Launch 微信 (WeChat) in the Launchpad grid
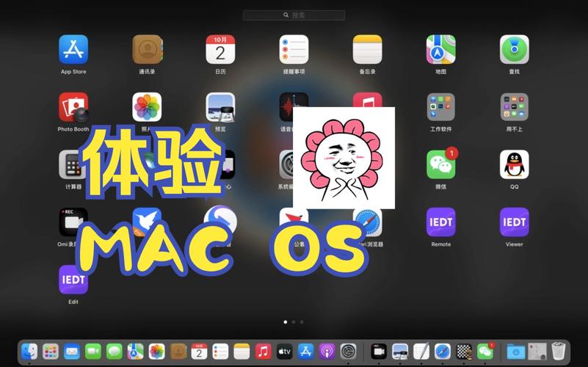This screenshot has height=367, width=588. (x=441, y=164)
